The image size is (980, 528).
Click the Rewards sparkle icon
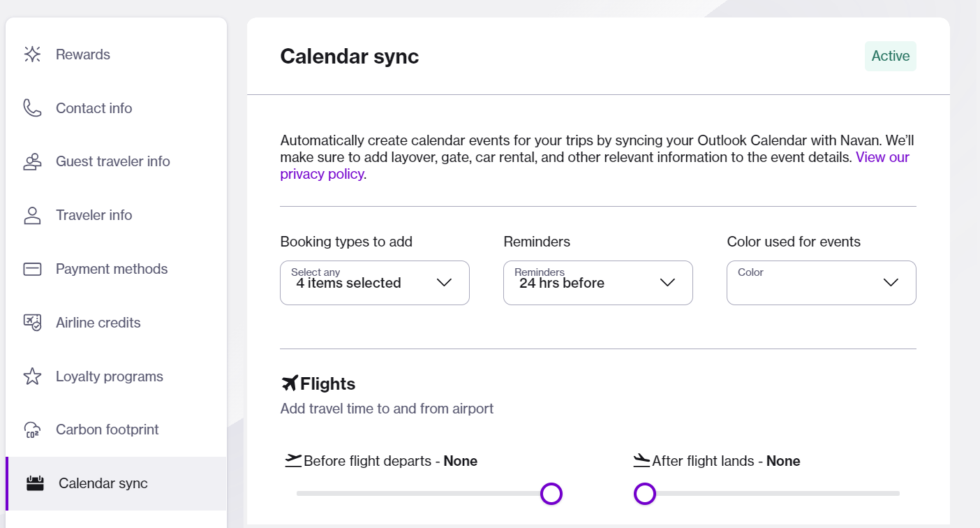point(32,54)
